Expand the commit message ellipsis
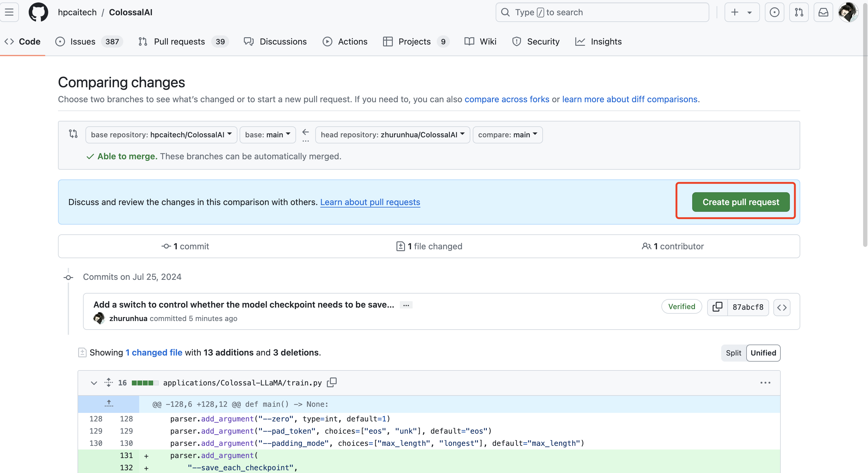 click(x=406, y=305)
